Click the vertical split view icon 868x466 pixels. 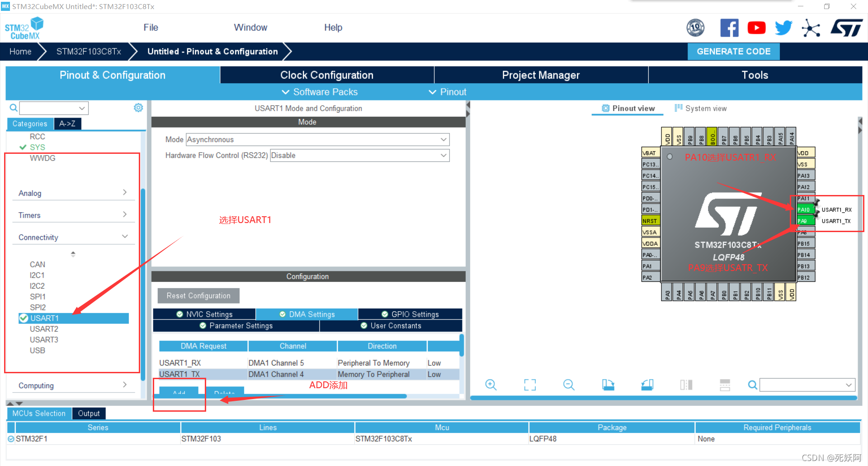686,385
